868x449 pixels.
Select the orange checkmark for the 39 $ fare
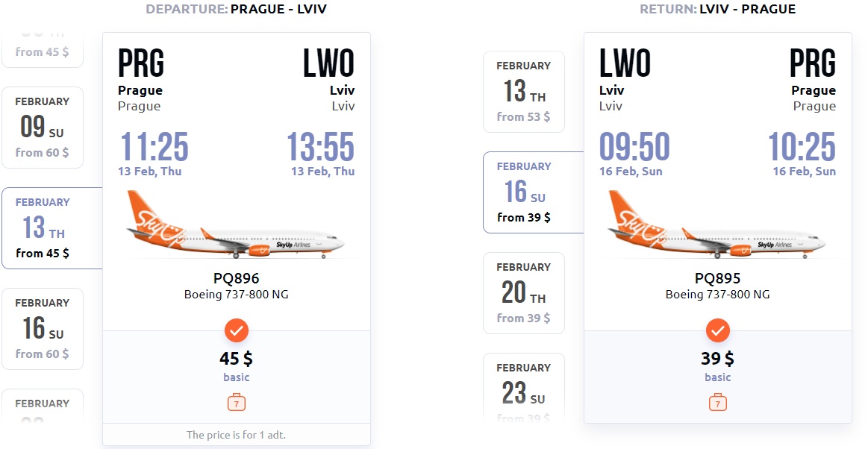coord(717,330)
